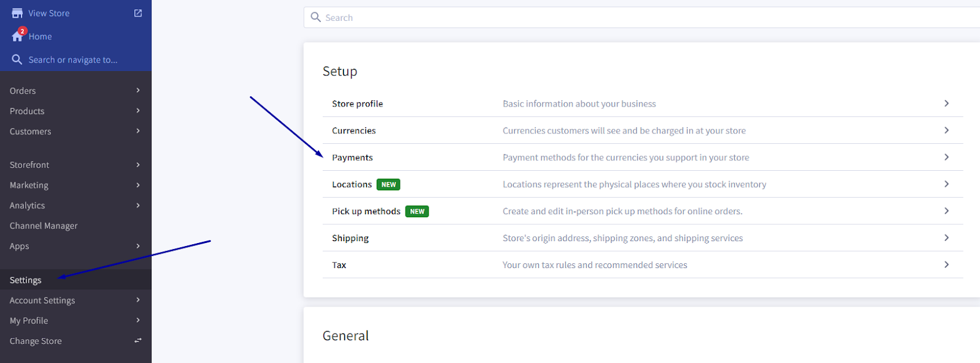Click the Currencies setup link
Screen dimensions: 980x363
coord(354,130)
